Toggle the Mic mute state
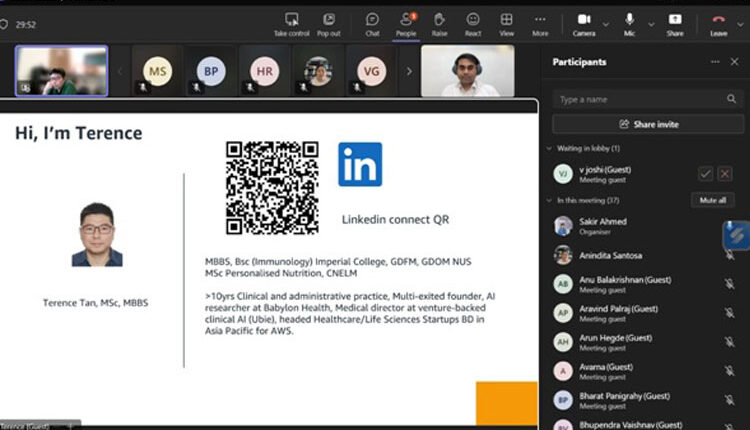 tap(630, 22)
